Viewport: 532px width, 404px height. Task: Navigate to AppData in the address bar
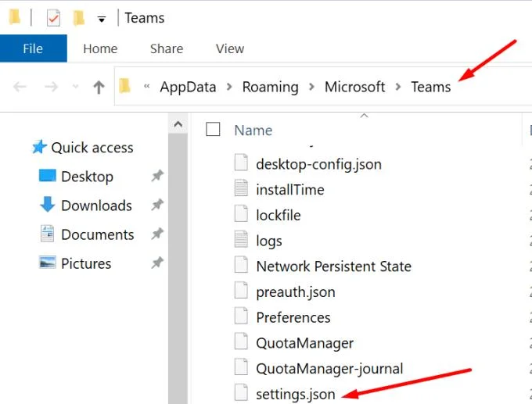tap(188, 87)
